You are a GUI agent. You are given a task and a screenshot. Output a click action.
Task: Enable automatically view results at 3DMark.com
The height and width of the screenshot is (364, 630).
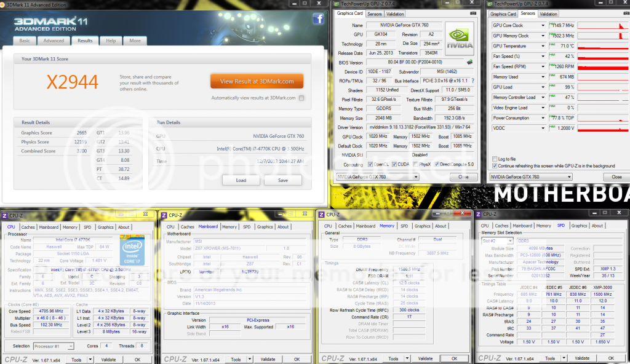(301, 98)
